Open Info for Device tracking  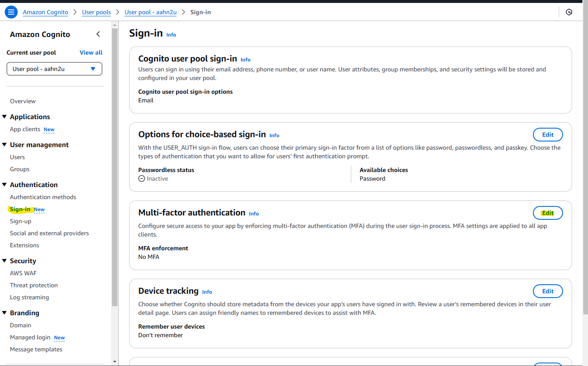click(x=207, y=292)
